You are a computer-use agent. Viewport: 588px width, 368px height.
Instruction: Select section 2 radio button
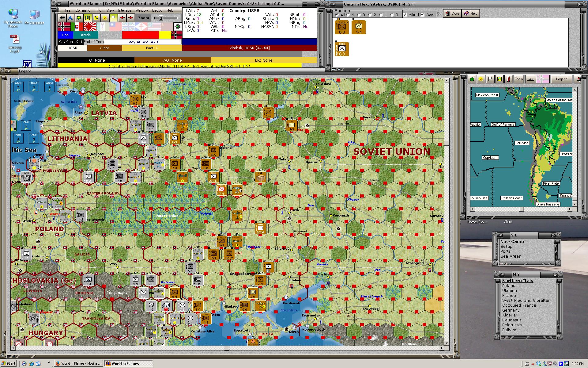click(x=370, y=15)
